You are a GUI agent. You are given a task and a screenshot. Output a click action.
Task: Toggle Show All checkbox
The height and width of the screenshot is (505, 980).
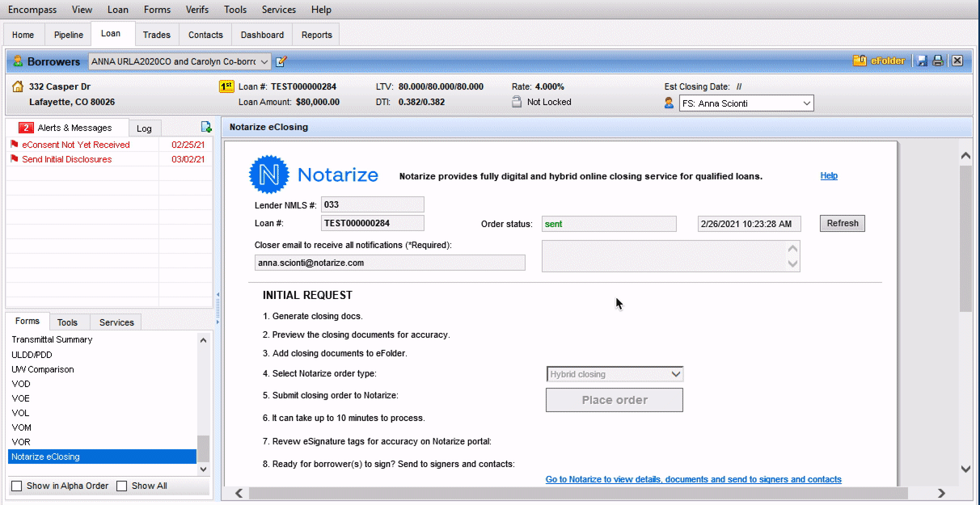point(122,486)
